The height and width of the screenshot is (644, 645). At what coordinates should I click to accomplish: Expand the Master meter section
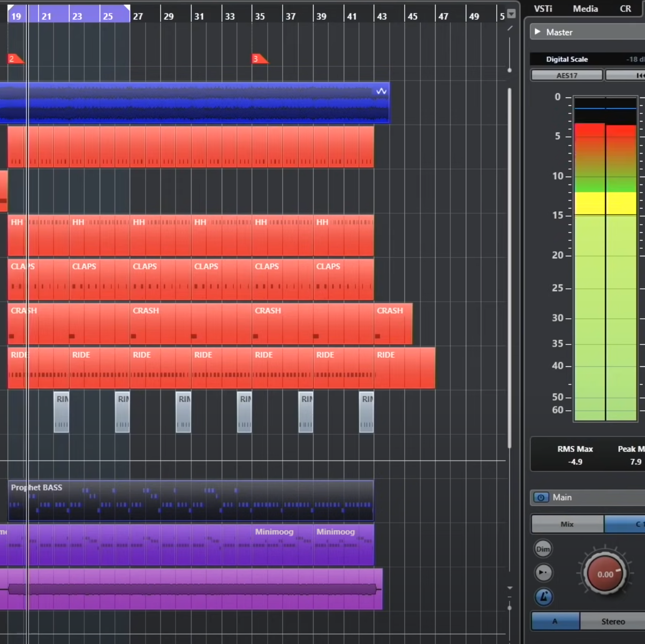click(537, 32)
